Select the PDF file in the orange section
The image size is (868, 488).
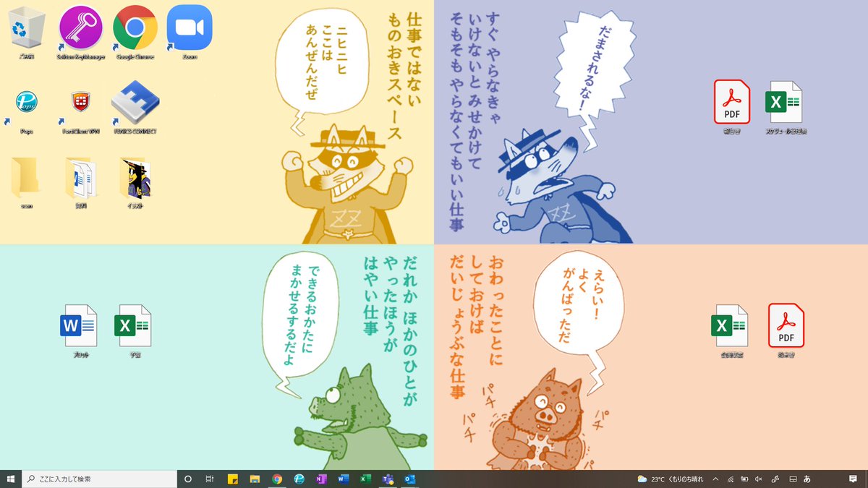click(786, 331)
